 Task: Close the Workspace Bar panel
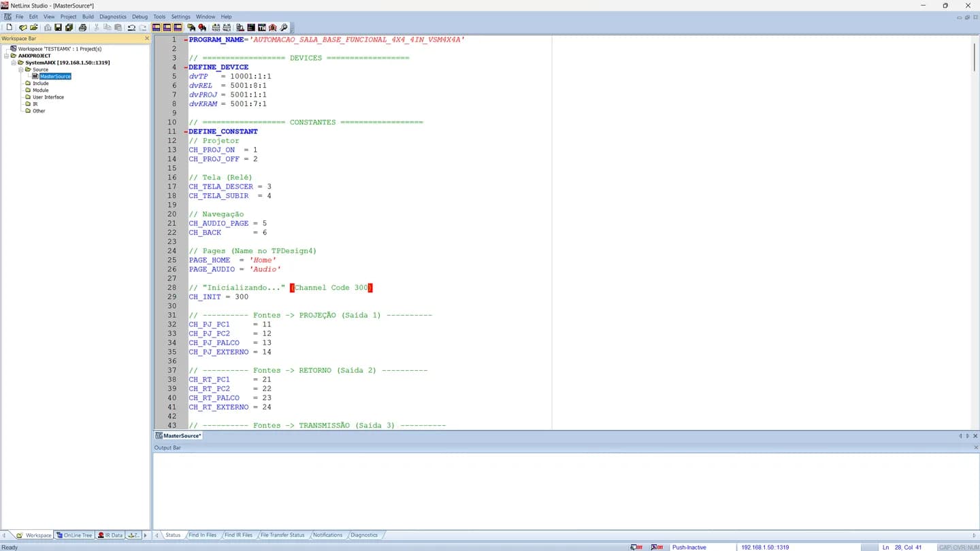(146, 38)
